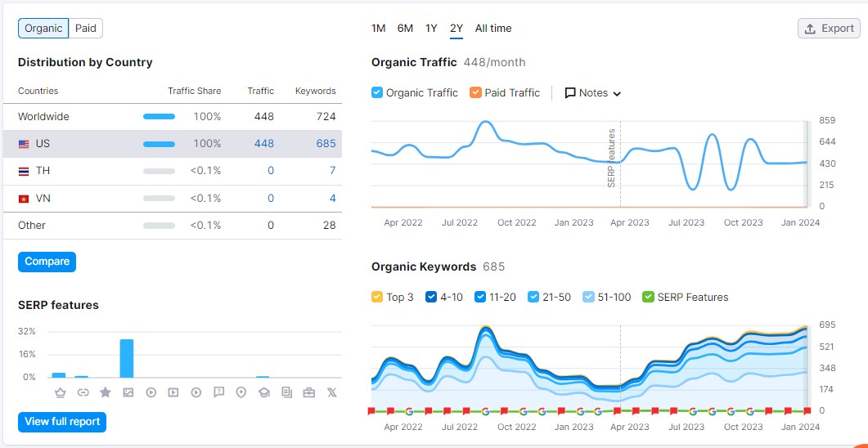Click the briefcase jobs SERP feature icon

(x=308, y=392)
